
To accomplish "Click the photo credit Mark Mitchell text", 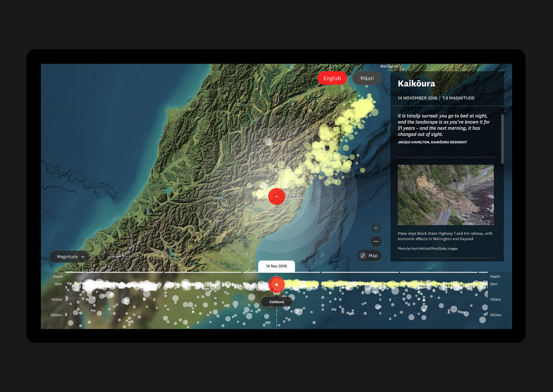I will point(428,249).
